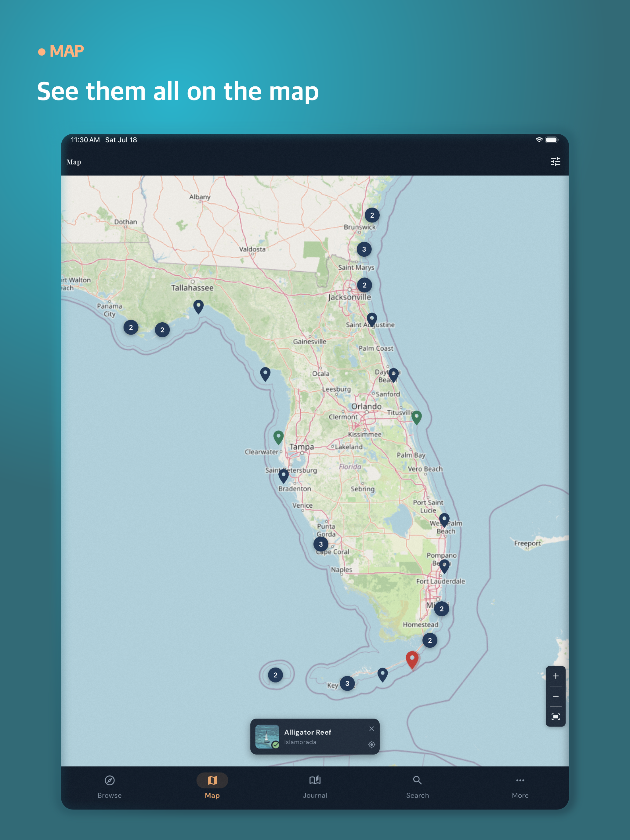This screenshot has width=630, height=840.
Task: Select the Keys pin west of Alligator Reef
Action: [x=382, y=675]
